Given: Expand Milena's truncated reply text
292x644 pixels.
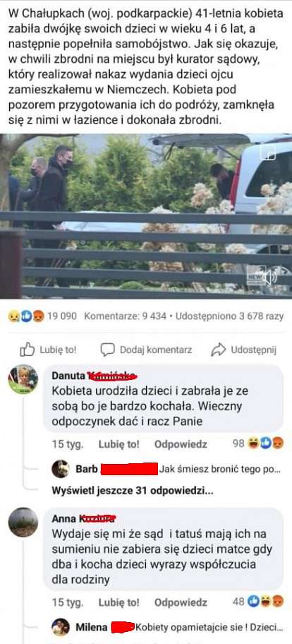Looking at the screenshot, I should click(x=209, y=627).
